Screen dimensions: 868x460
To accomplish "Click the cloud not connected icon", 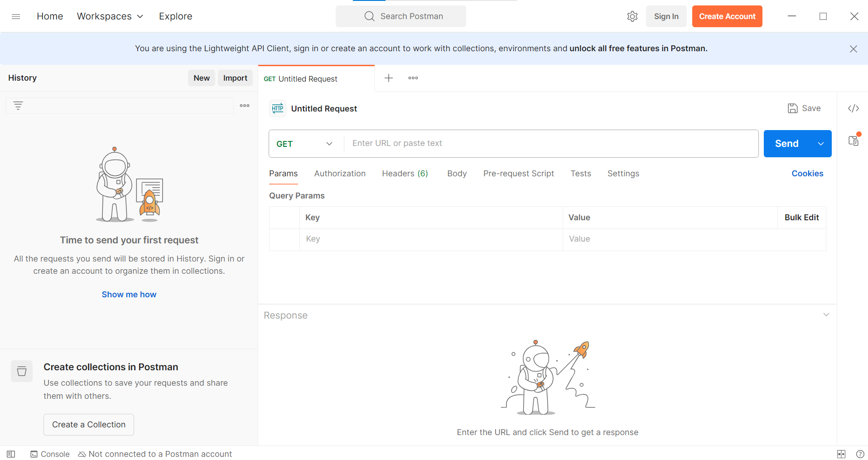I will pos(82,454).
